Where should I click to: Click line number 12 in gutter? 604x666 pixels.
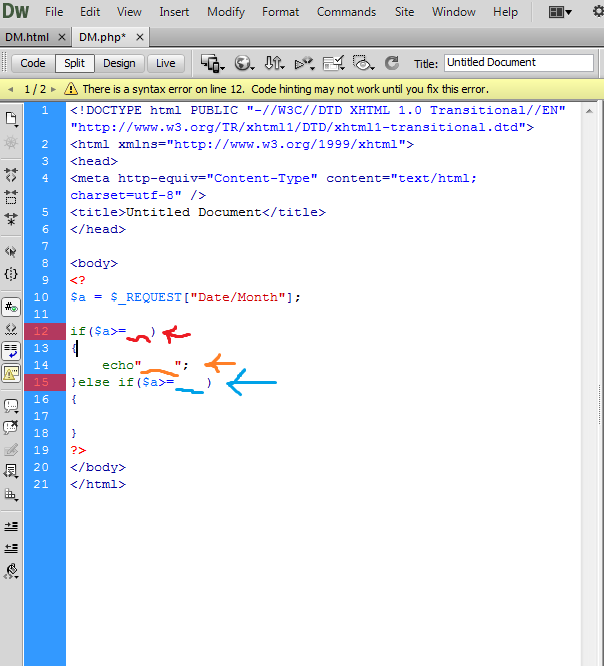click(x=41, y=331)
